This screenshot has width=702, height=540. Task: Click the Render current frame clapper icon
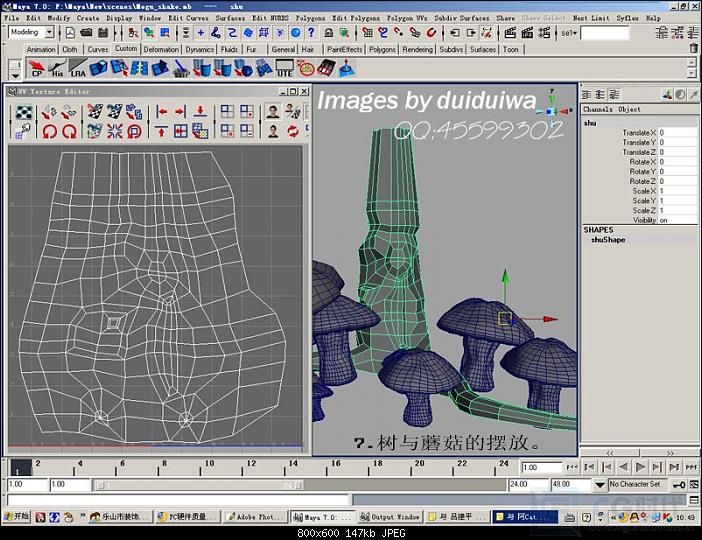tap(510, 33)
